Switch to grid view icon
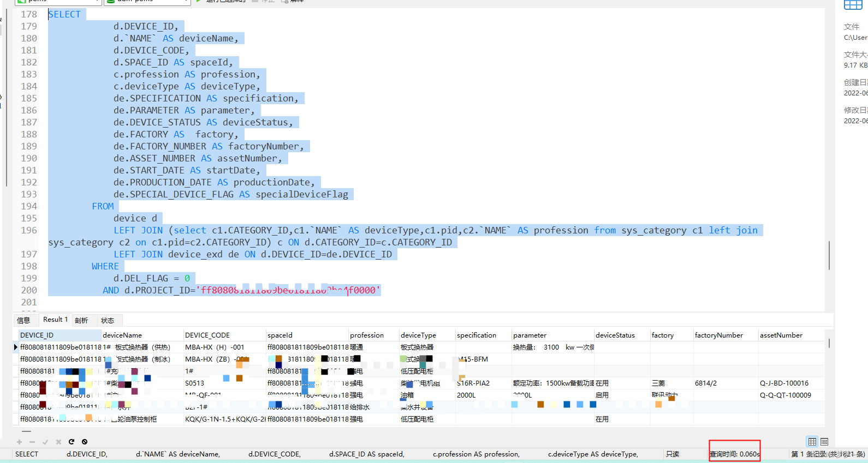This screenshot has width=868, height=463. 812,442
